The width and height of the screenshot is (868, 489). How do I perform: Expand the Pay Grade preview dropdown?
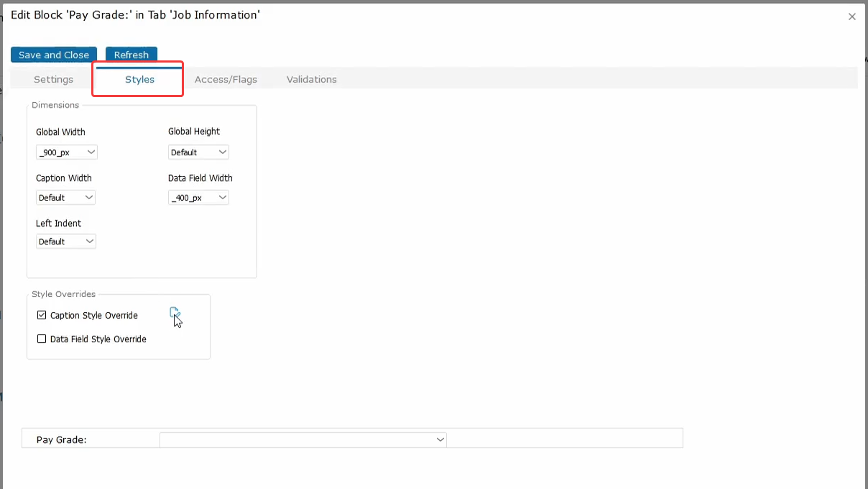click(x=303, y=439)
